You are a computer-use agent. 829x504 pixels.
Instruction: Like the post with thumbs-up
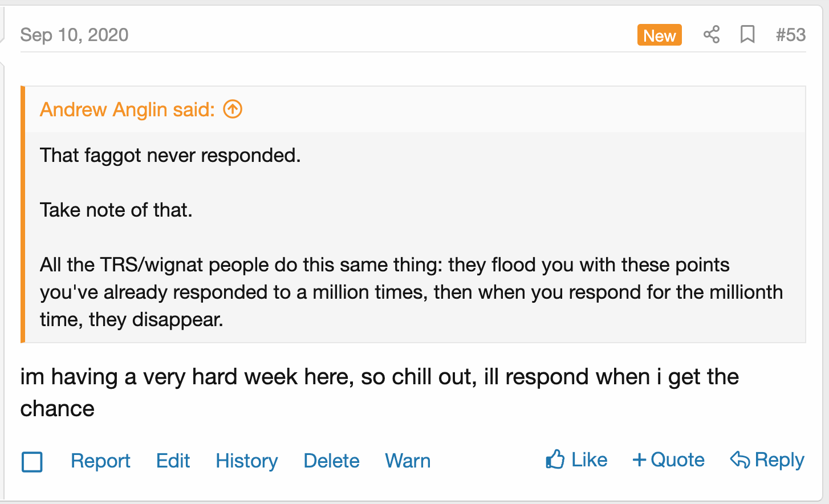[x=576, y=460]
